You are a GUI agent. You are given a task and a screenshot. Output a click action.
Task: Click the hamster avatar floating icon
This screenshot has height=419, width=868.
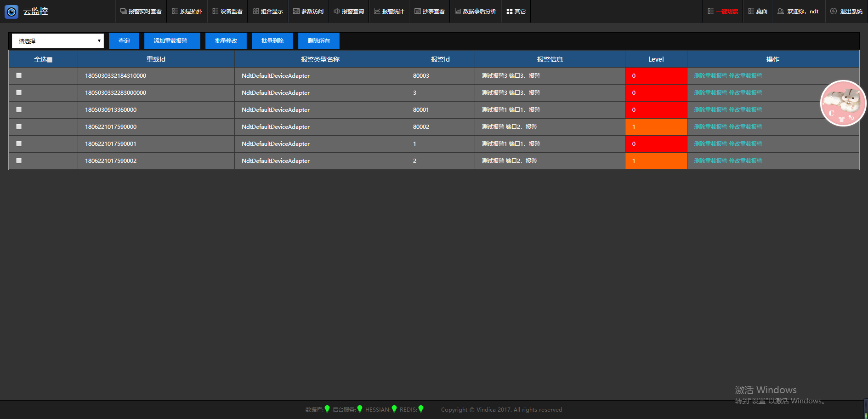pyautogui.click(x=843, y=103)
